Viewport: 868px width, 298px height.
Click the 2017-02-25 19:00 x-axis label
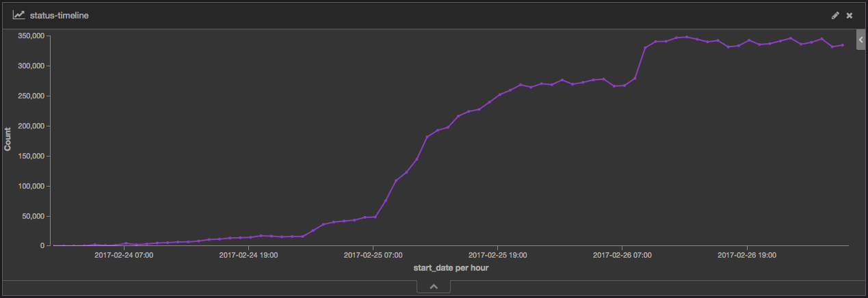click(497, 255)
